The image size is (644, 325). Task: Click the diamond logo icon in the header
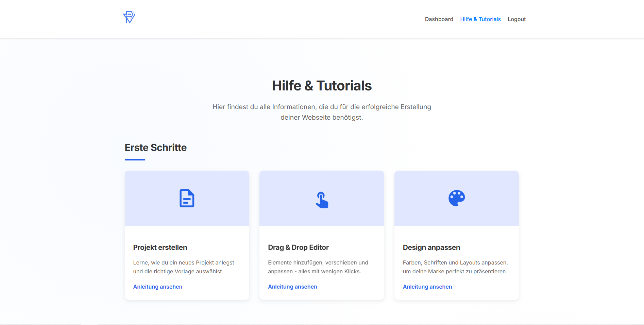coord(129,17)
